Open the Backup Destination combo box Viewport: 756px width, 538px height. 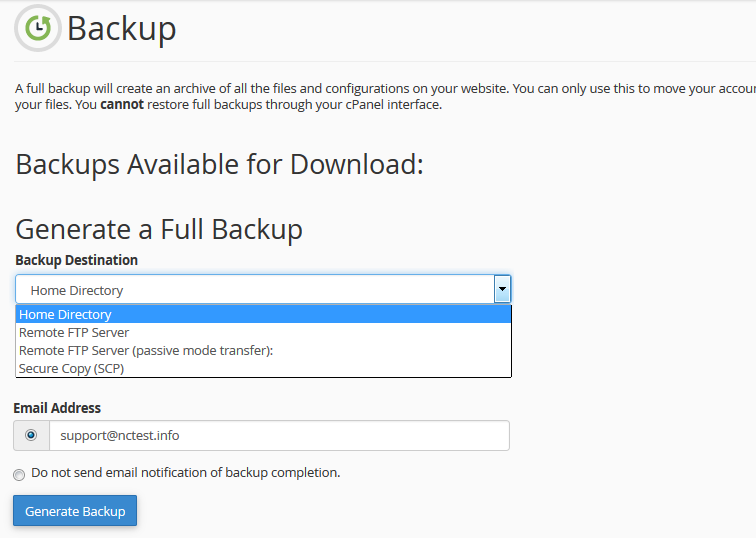(255, 290)
